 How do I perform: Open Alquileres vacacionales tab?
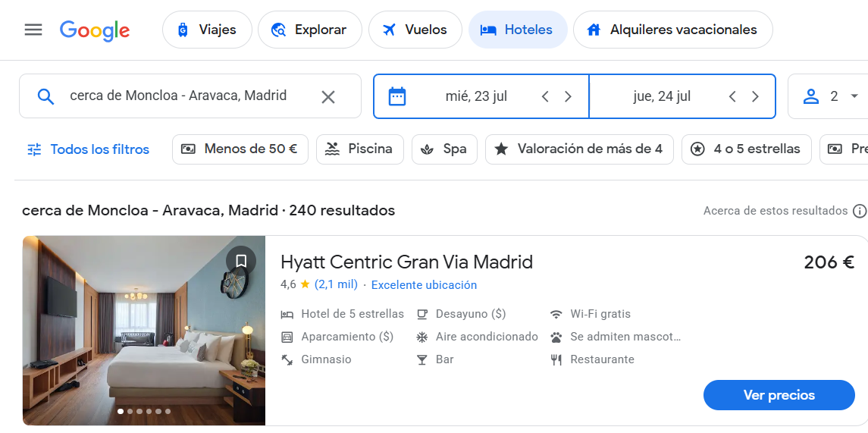click(672, 30)
